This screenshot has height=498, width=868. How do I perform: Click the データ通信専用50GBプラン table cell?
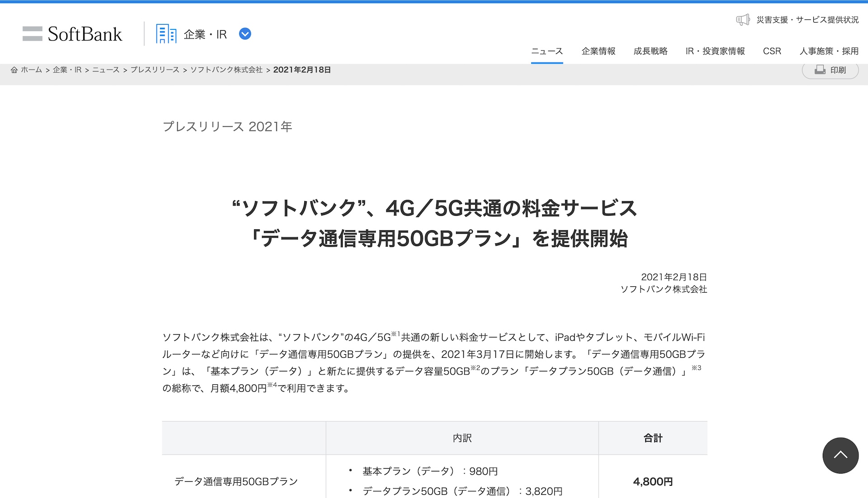tap(244, 476)
